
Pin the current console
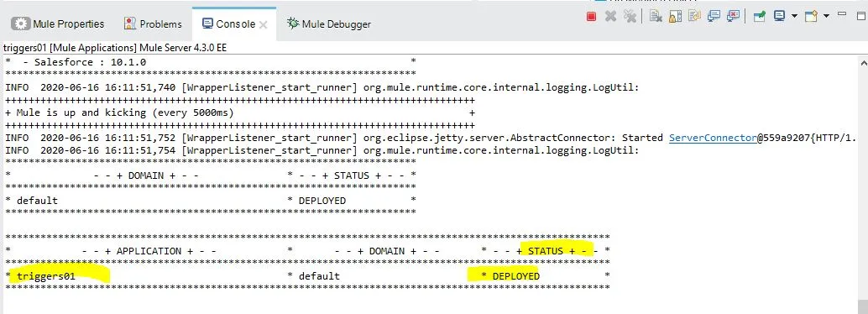pyautogui.click(x=760, y=17)
